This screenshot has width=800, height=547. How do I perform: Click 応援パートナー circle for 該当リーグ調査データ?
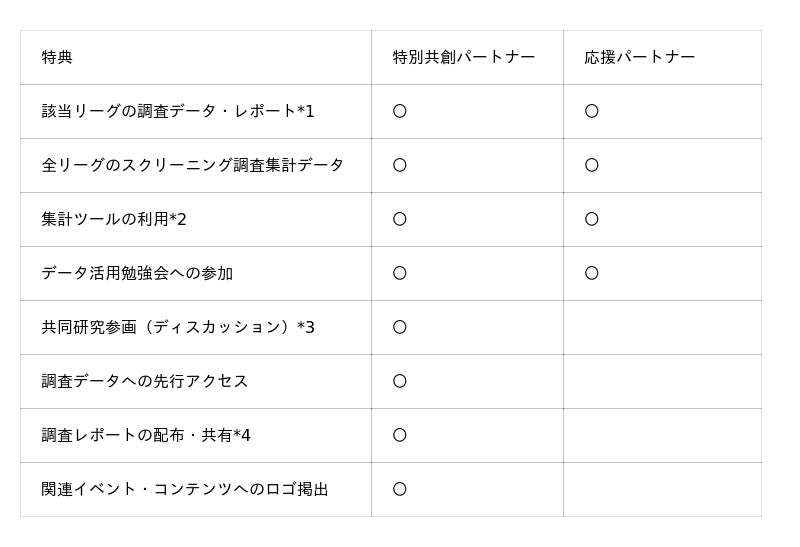pos(591,111)
